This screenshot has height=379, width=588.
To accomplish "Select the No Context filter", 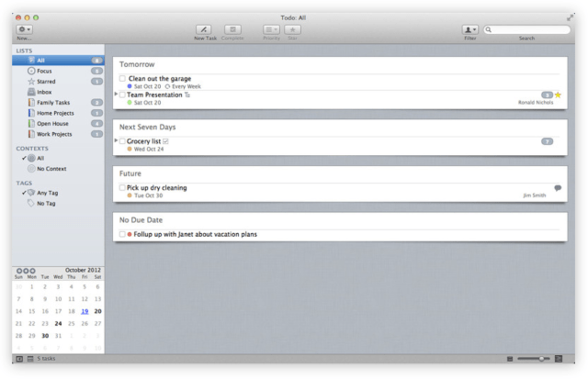I will point(50,169).
